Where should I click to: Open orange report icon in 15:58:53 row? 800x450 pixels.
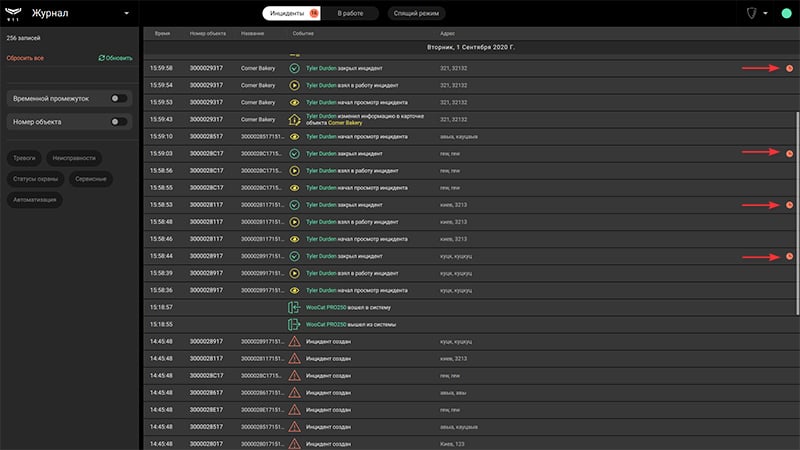tap(789, 205)
